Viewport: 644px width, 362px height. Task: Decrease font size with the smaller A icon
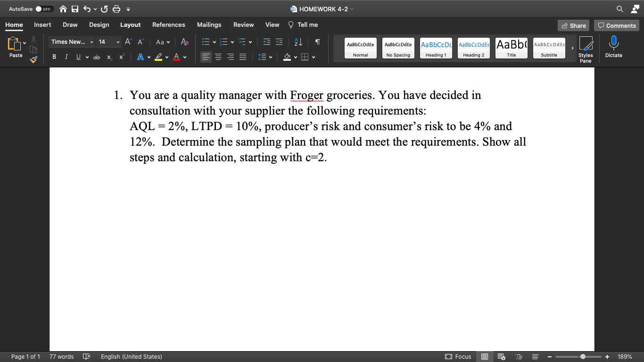click(140, 42)
